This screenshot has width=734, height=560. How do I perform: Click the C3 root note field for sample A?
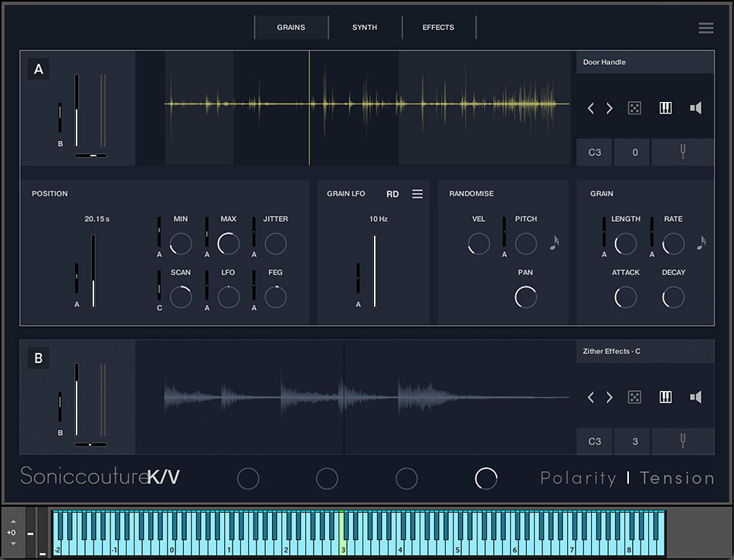click(x=594, y=152)
